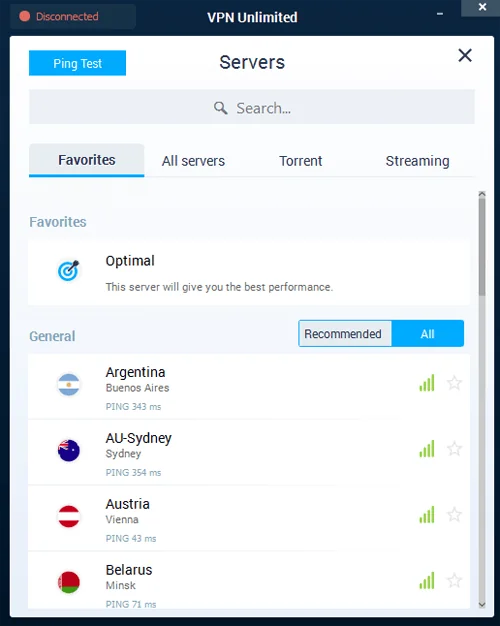Click the Minsk city label
The image size is (500, 626).
click(x=121, y=585)
